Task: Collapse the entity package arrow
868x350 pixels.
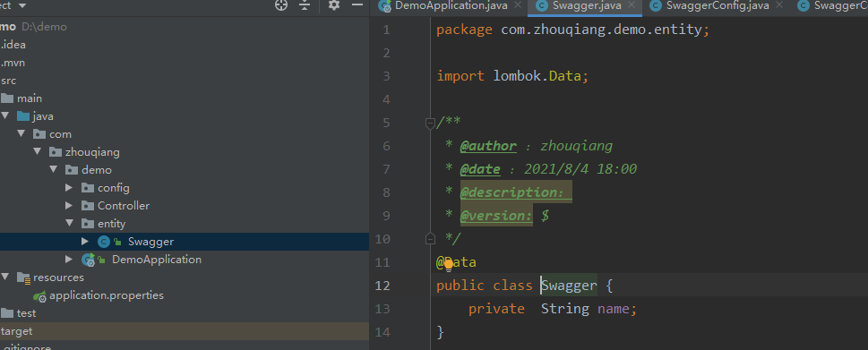Action: tap(69, 224)
